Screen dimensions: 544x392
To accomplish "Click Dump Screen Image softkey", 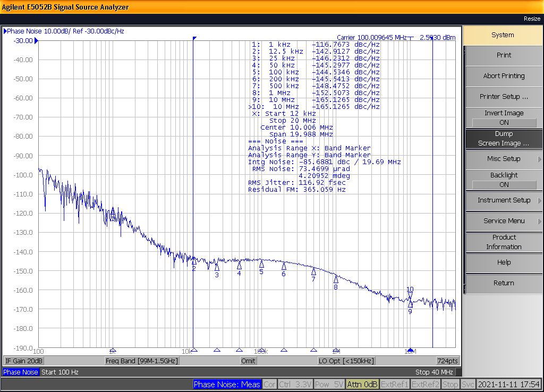I will (x=504, y=139).
